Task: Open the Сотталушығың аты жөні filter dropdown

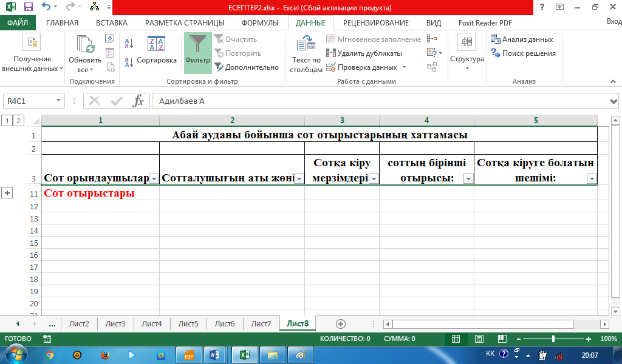Action: [x=299, y=179]
